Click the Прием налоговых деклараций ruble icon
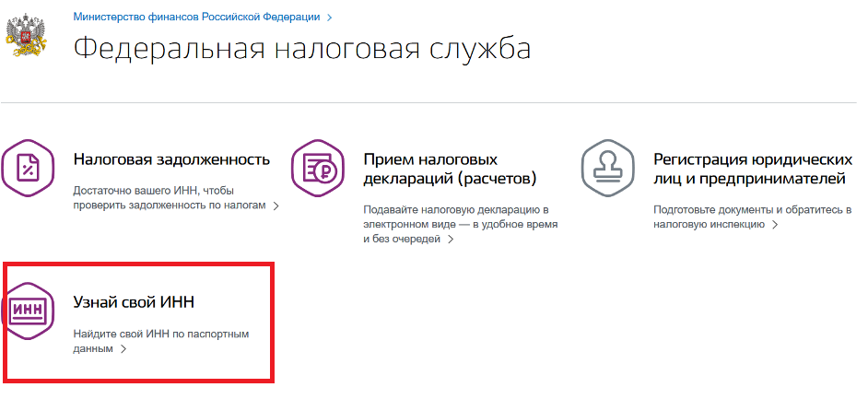868x399 pixels. [318, 169]
